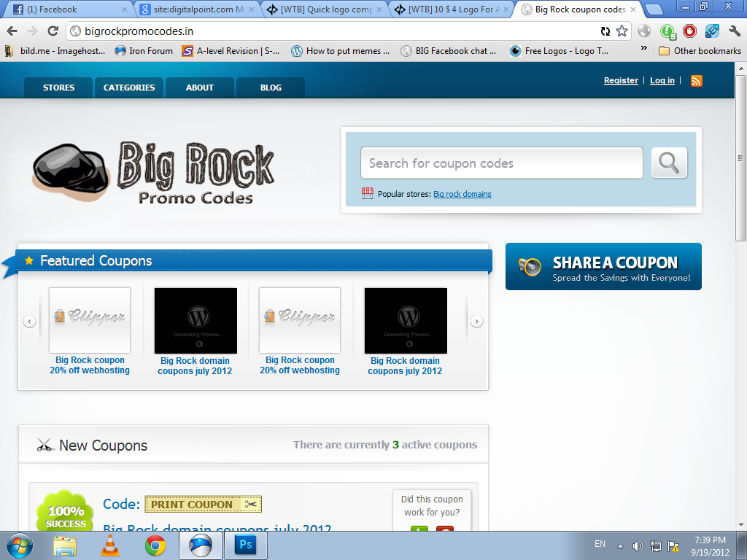Close the Facebook tab

pos(124,9)
